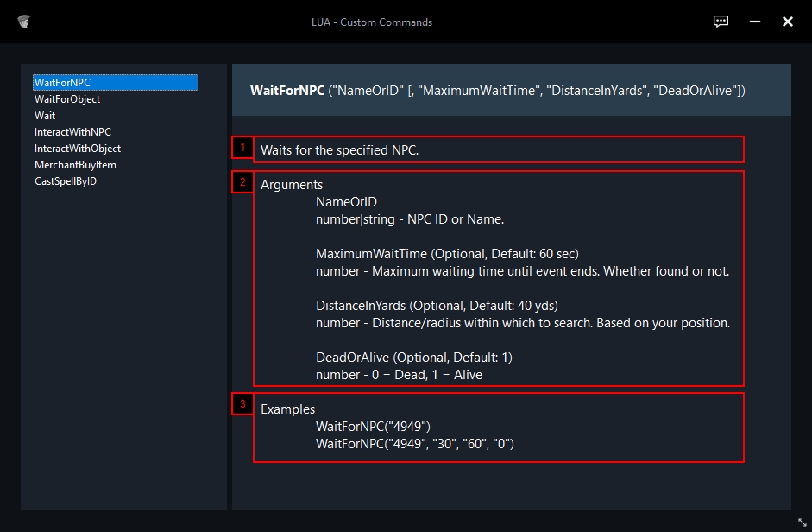Minimize the LUA Custom Commands window
Image resolution: width=812 pixels, height=532 pixels.
(754, 22)
